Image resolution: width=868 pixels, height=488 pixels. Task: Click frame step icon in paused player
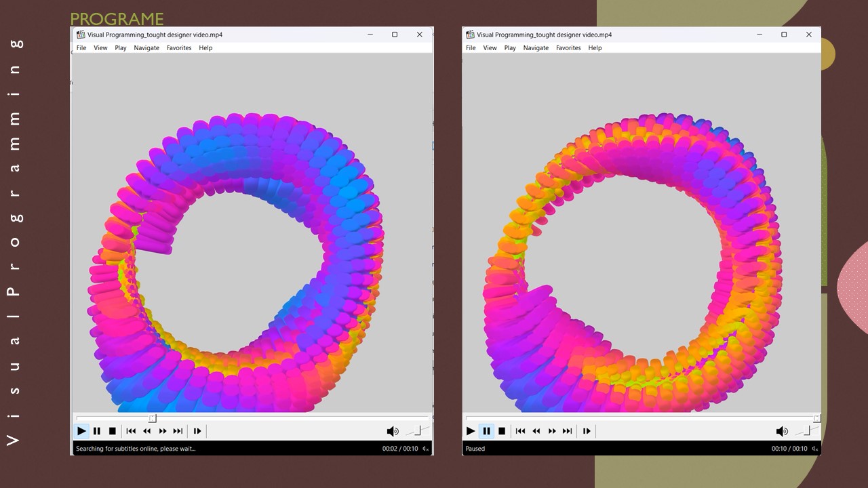[587, 431]
